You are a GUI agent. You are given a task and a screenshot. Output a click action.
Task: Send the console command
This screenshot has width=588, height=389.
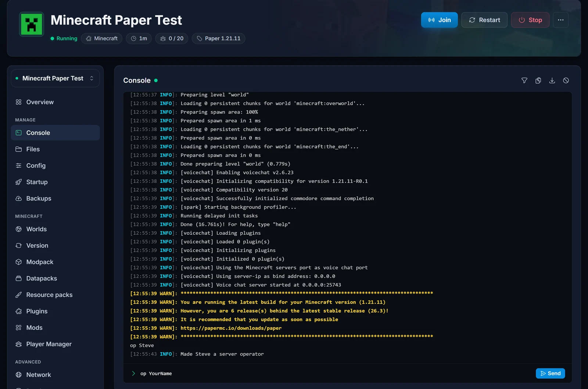(550, 373)
